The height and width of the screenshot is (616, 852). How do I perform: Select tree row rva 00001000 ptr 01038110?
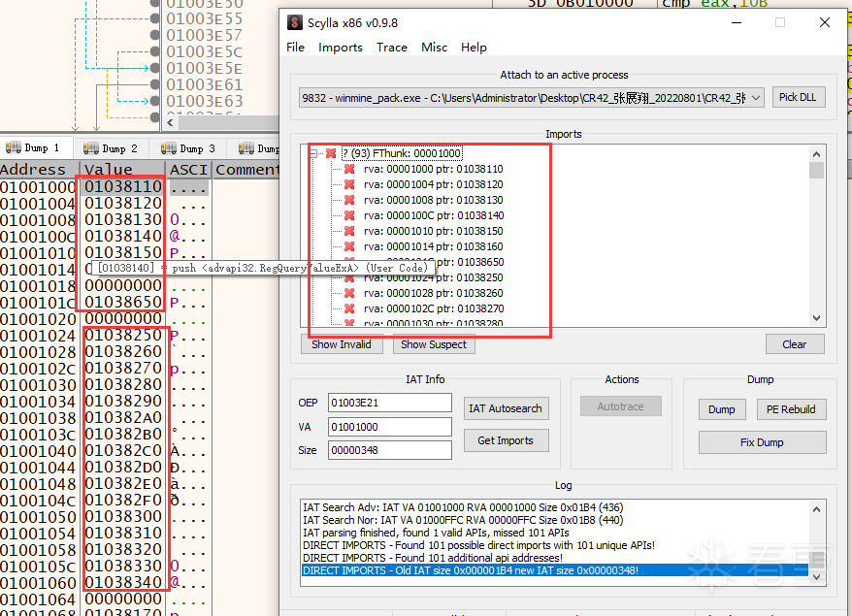pyautogui.click(x=433, y=169)
